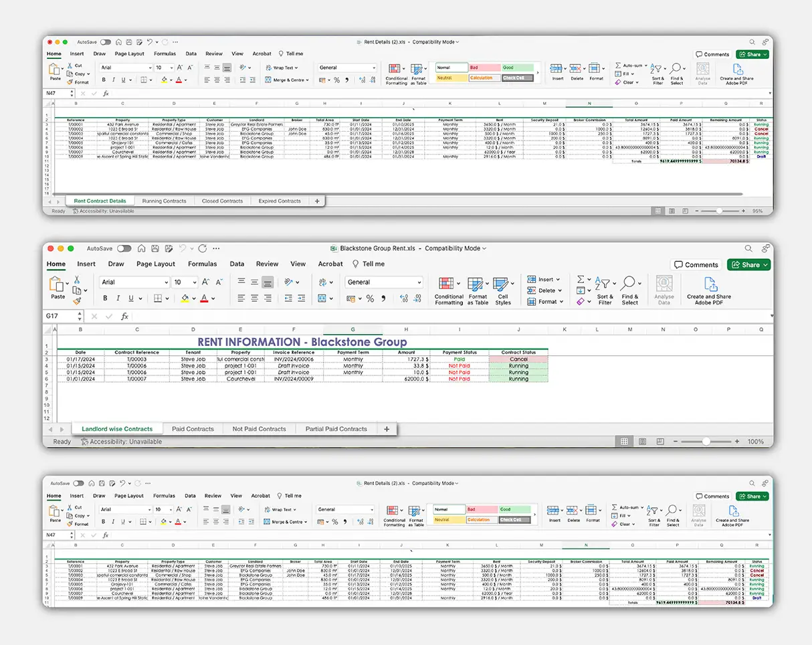Viewport: 812px width, 645px height.
Task: Open the Expired Contracts sheet tab
Action: click(x=280, y=201)
